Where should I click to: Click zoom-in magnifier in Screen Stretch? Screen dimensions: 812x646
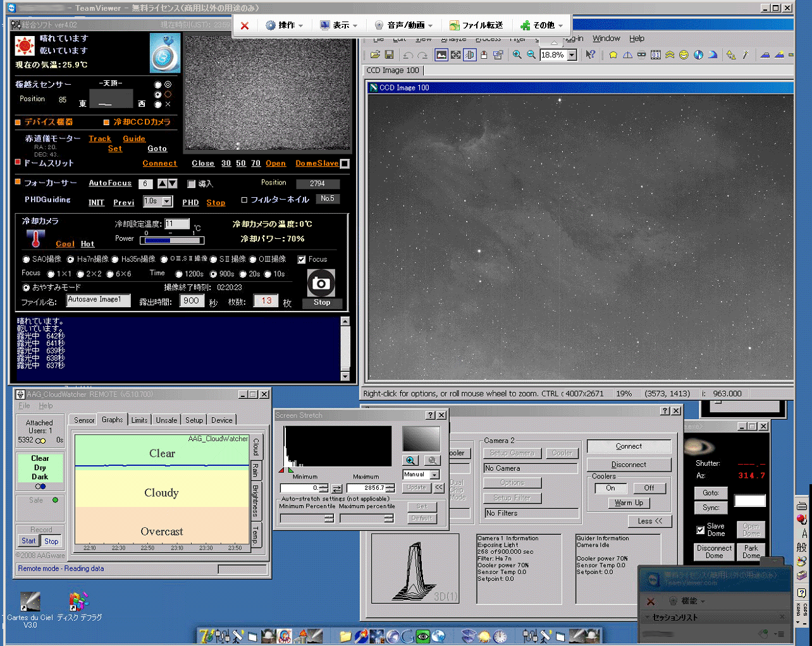pos(410,461)
